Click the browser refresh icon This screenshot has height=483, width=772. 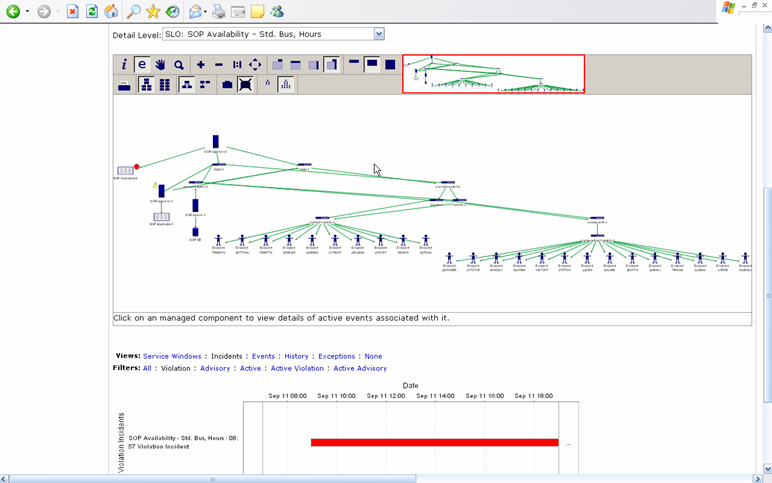coord(91,12)
